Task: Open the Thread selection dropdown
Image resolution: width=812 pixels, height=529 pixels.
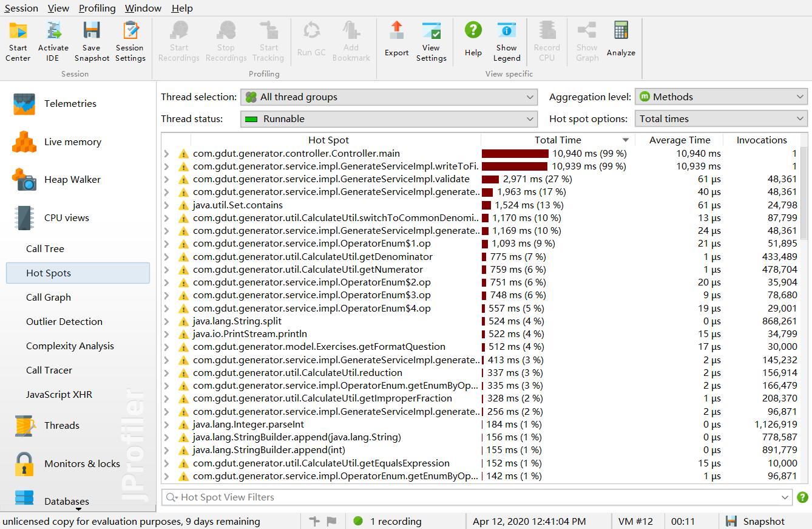Action: (389, 97)
